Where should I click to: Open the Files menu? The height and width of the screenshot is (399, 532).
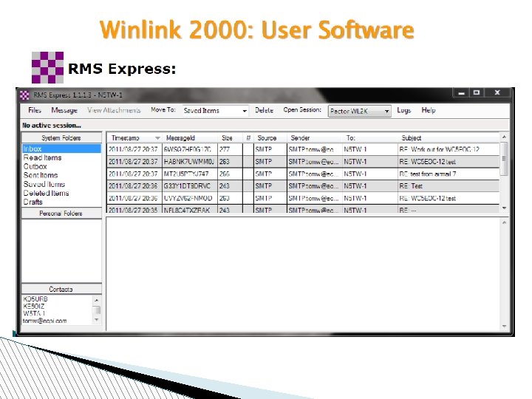[x=35, y=110]
